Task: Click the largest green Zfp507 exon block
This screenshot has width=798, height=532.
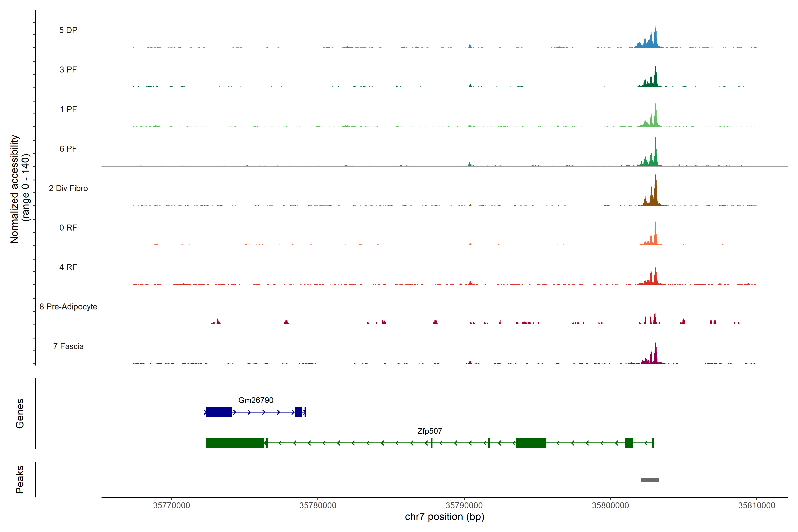Action: click(235, 443)
